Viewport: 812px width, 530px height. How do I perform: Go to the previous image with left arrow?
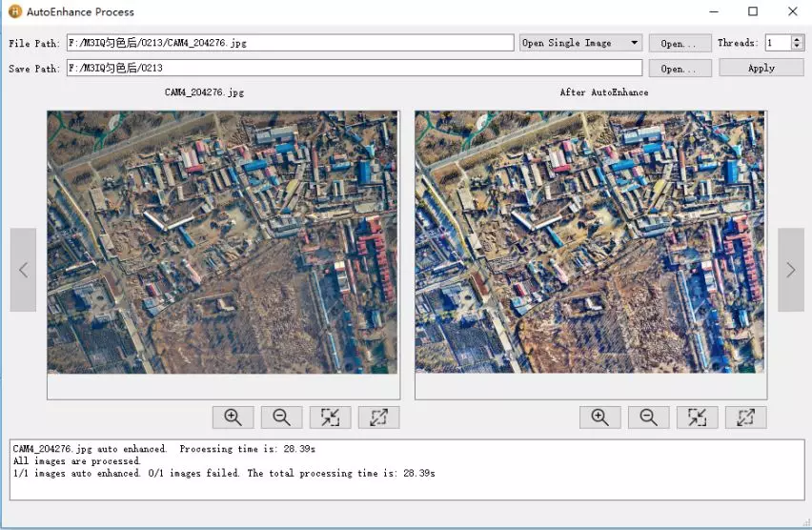23,270
